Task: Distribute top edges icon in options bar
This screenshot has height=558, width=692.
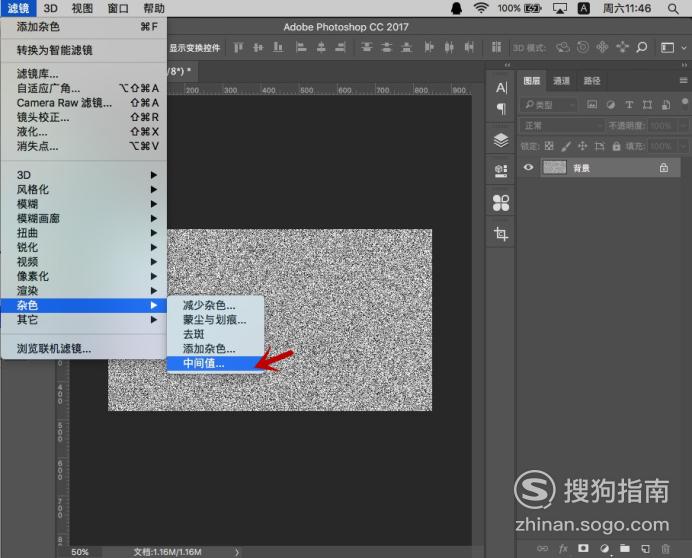Action: (x=366, y=47)
